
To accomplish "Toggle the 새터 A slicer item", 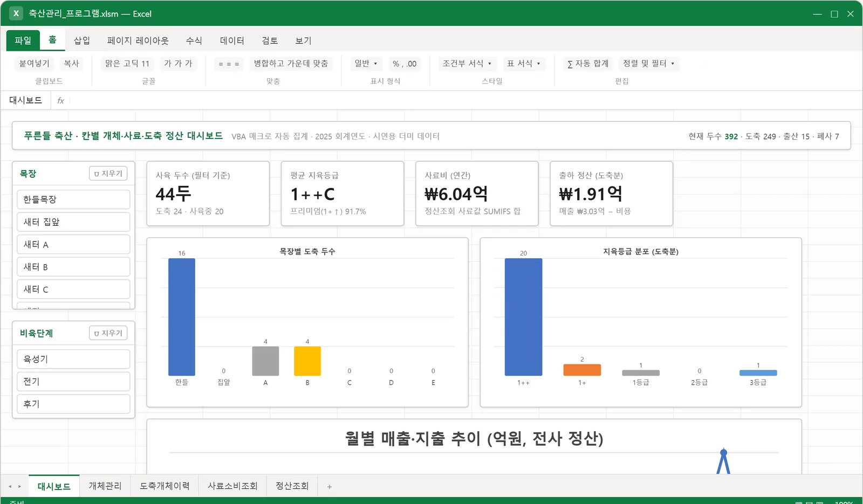I will pos(73,245).
